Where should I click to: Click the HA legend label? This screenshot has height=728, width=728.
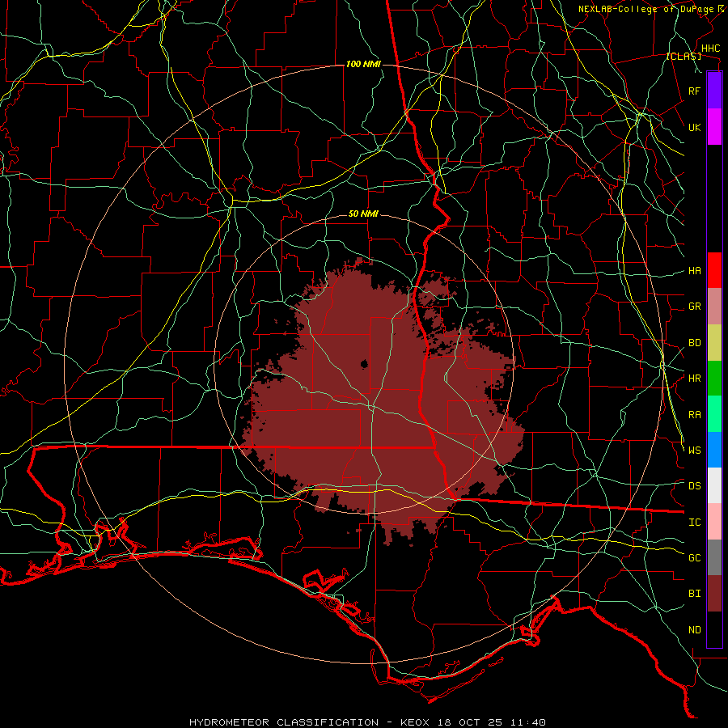[694, 270]
